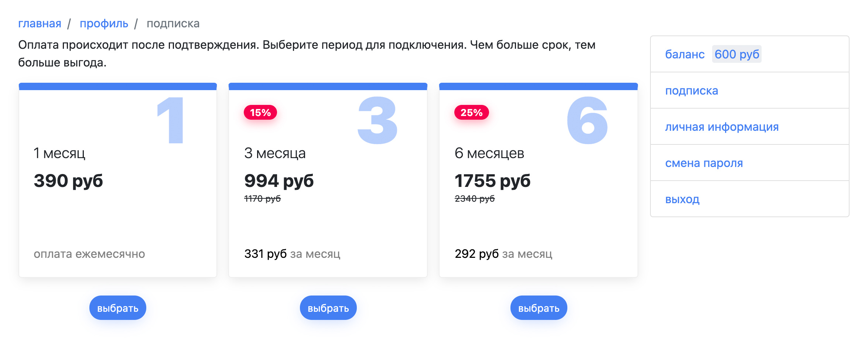This screenshot has height=338, width=868.
Task: Select the 1755 руб plan card
Action: tap(539, 180)
